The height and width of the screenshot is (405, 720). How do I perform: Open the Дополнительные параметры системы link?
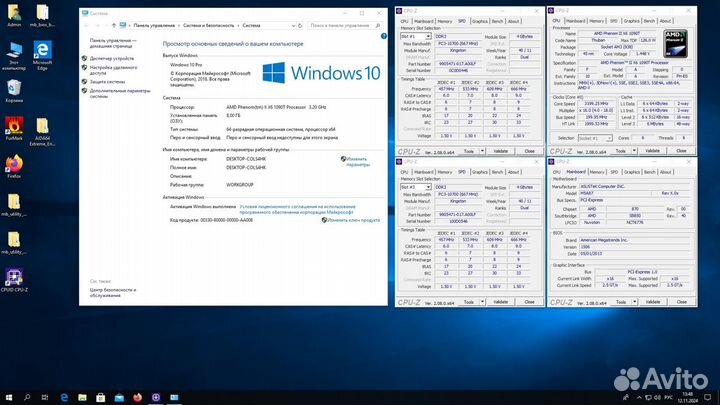[120, 94]
